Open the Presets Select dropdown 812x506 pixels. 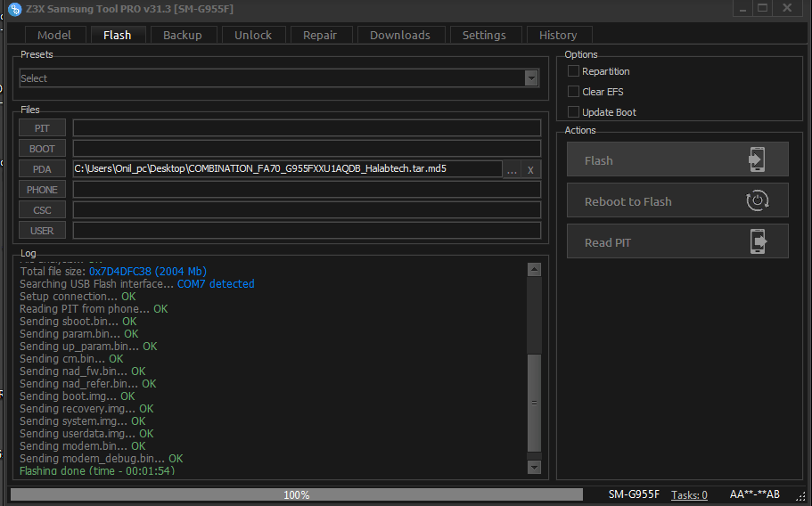279,78
